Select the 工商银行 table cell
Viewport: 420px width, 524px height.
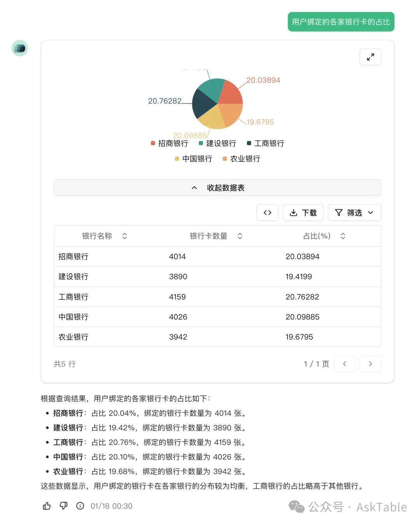point(73,297)
